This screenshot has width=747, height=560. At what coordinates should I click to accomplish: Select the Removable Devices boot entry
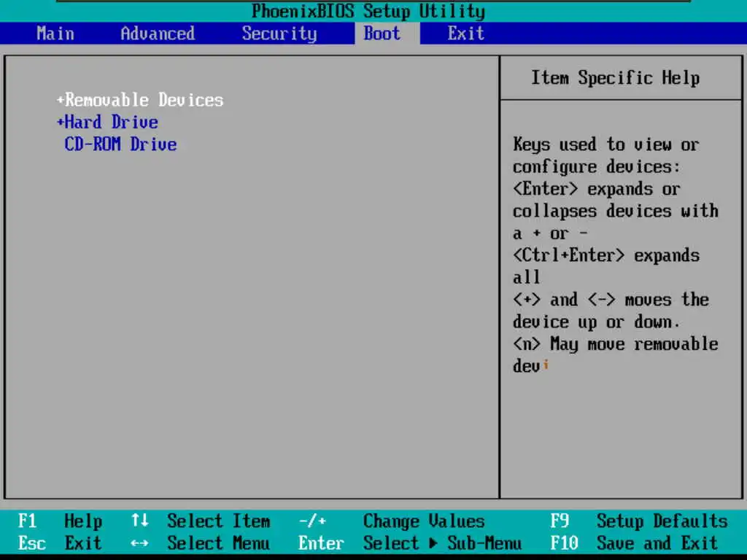pyautogui.click(x=144, y=100)
